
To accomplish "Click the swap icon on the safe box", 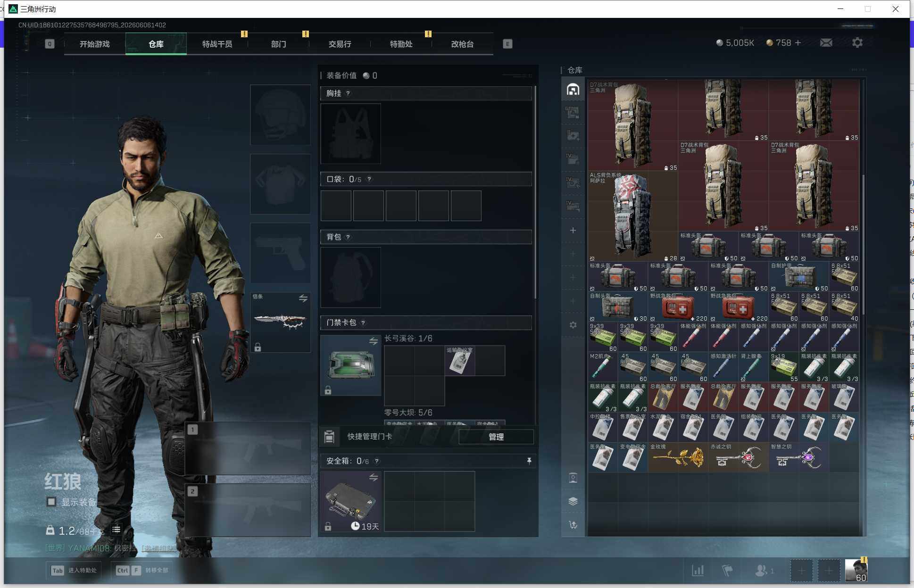I will click(x=374, y=478).
